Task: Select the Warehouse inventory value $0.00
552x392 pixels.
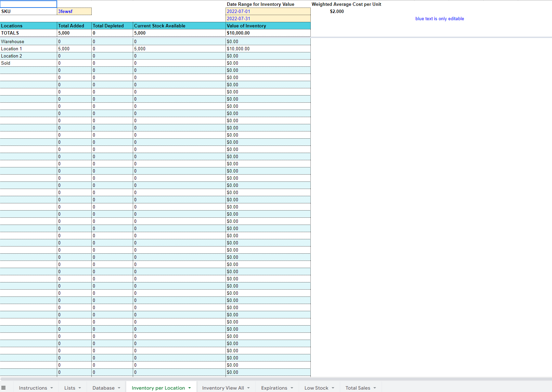Action: (268, 41)
